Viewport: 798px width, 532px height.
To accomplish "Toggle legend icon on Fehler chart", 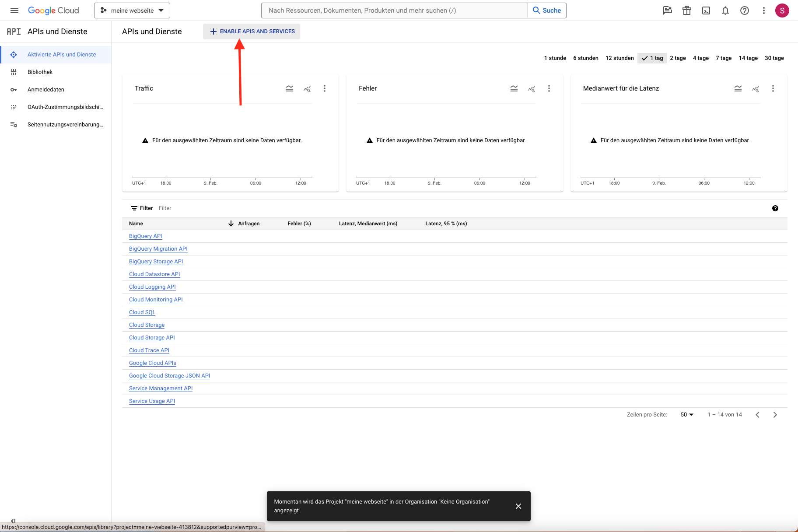I will point(514,88).
